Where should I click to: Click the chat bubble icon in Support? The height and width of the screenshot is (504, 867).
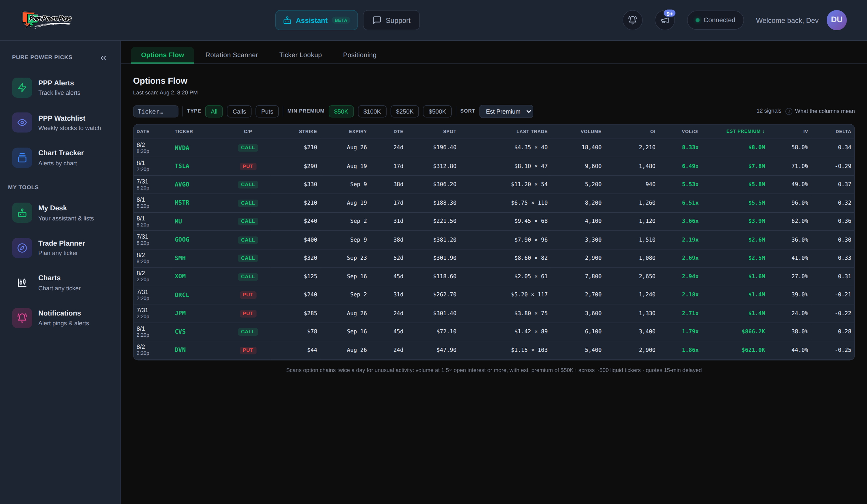377,20
